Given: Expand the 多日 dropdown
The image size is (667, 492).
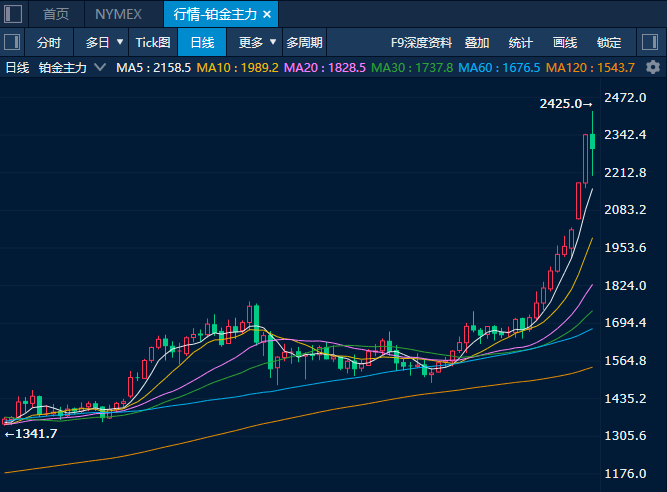Looking at the screenshot, I should (104, 43).
